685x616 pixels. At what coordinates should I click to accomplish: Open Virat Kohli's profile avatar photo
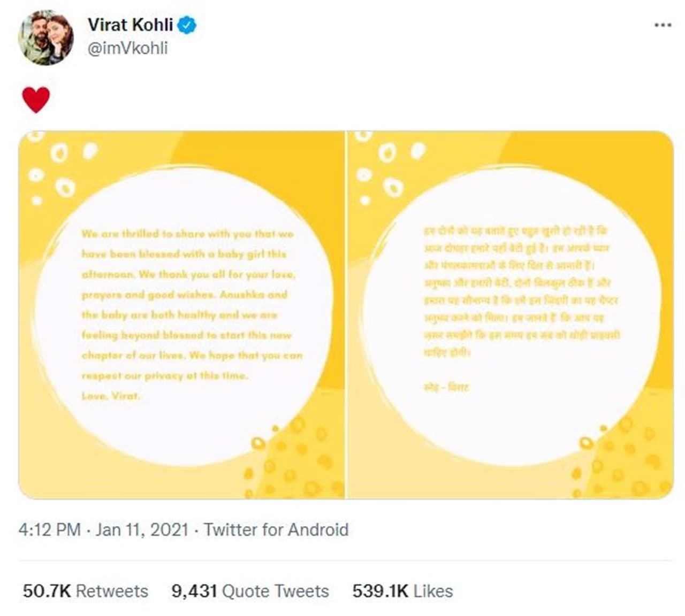[45, 37]
